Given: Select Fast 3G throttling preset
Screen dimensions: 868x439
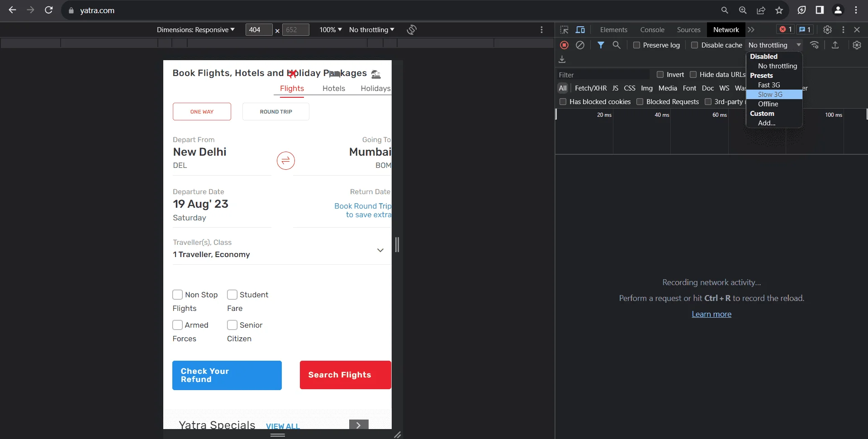Looking at the screenshot, I should click(x=774, y=85).
